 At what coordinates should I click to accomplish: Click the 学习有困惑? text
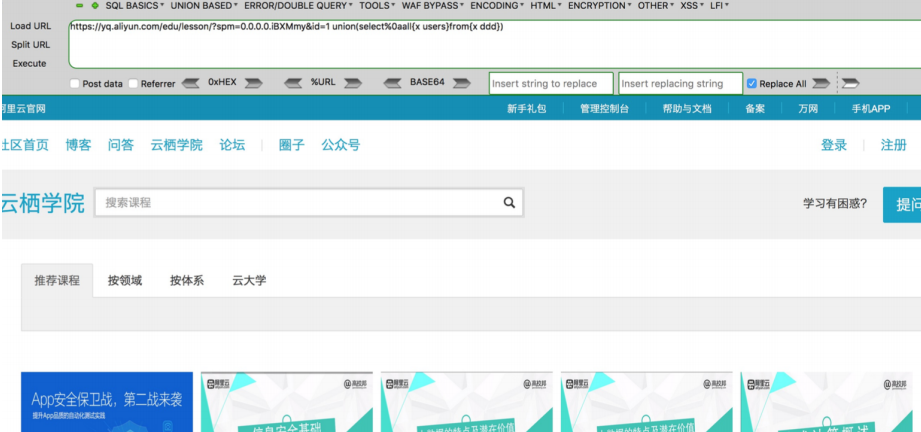click(835, 204)
